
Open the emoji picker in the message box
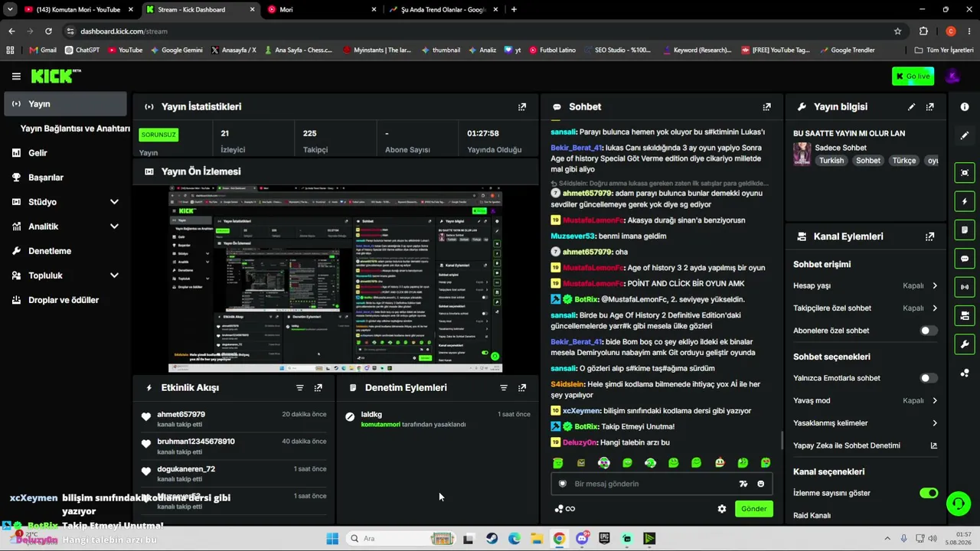click(x=760, y=484)
